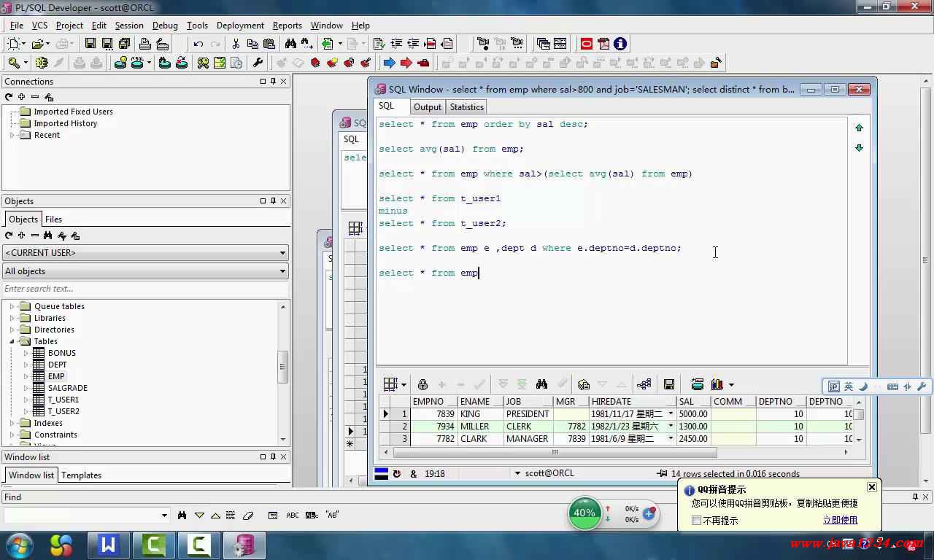934x560 pixels.
Task: Open the <CURRENT USER> dropdown
Action: 146,253
